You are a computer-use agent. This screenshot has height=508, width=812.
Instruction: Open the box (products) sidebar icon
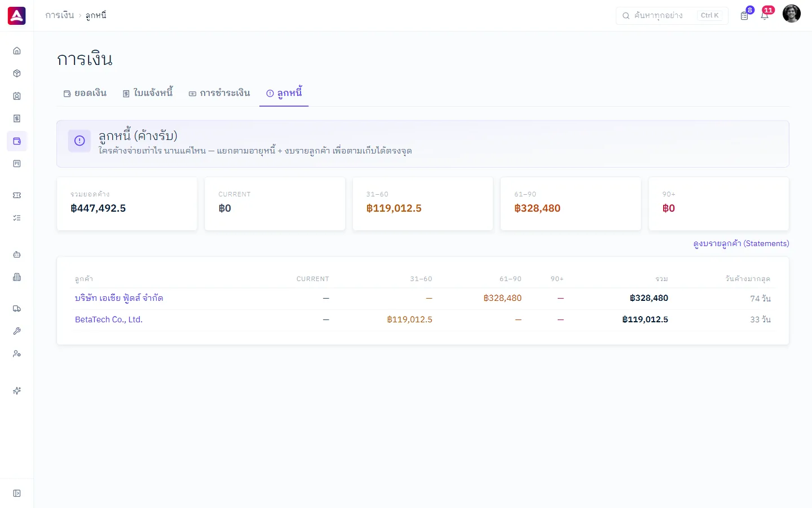pos(17,73)
